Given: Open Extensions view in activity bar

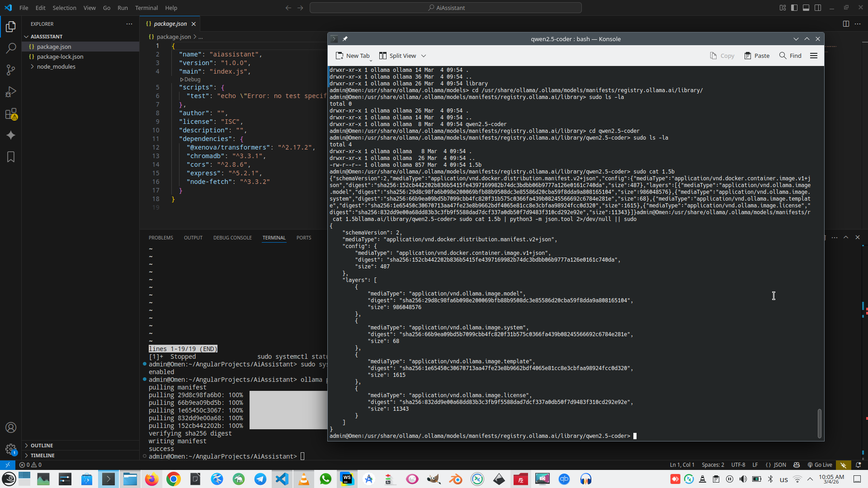Looking at the screenshot, I should click(11, 114).
